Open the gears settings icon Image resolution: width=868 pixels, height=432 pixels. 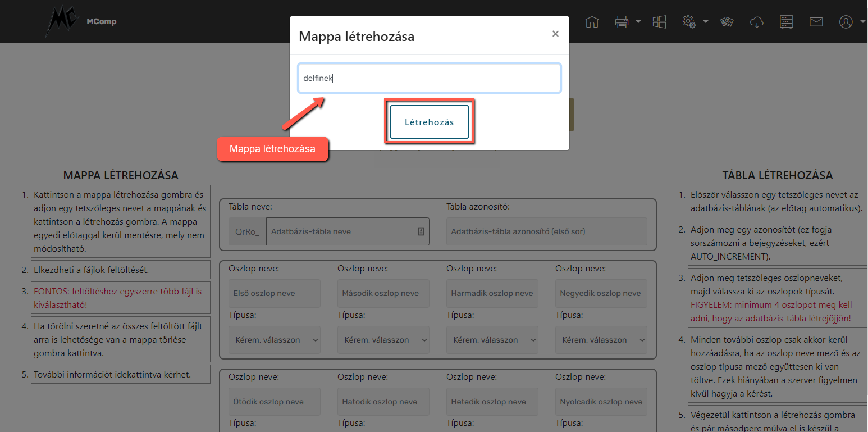[x=689, y=22]
